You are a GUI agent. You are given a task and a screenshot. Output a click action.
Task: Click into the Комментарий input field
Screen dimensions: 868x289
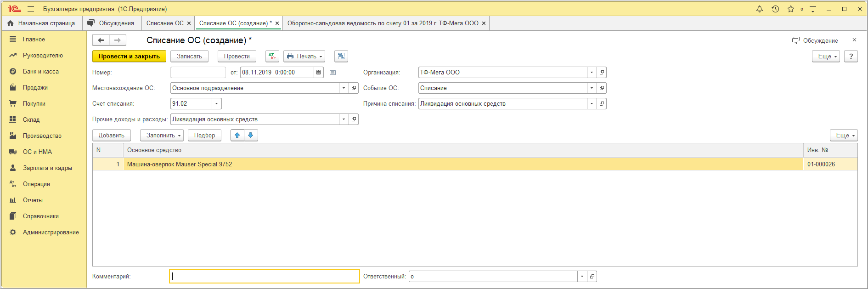pos(265,276)
